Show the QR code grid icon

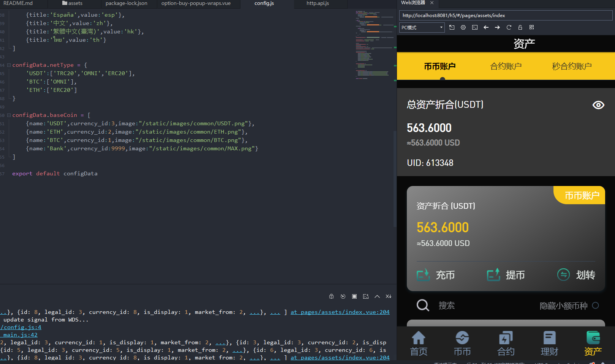click(531, 27)
